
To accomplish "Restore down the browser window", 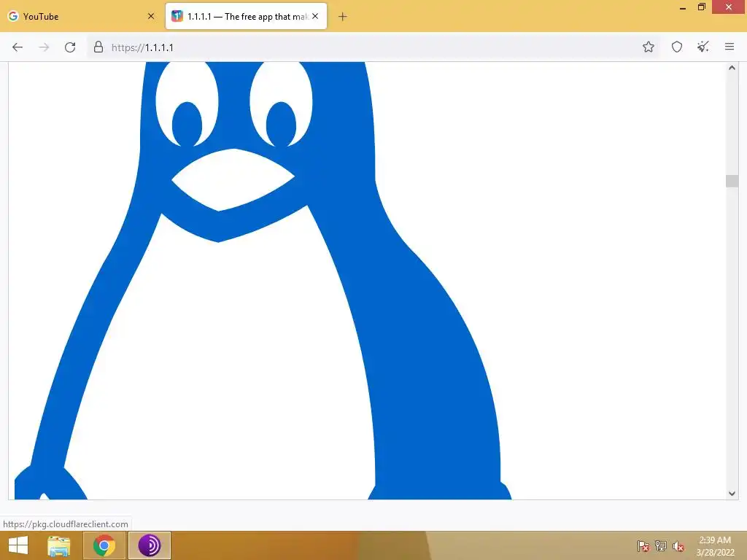I will point(701,7).
